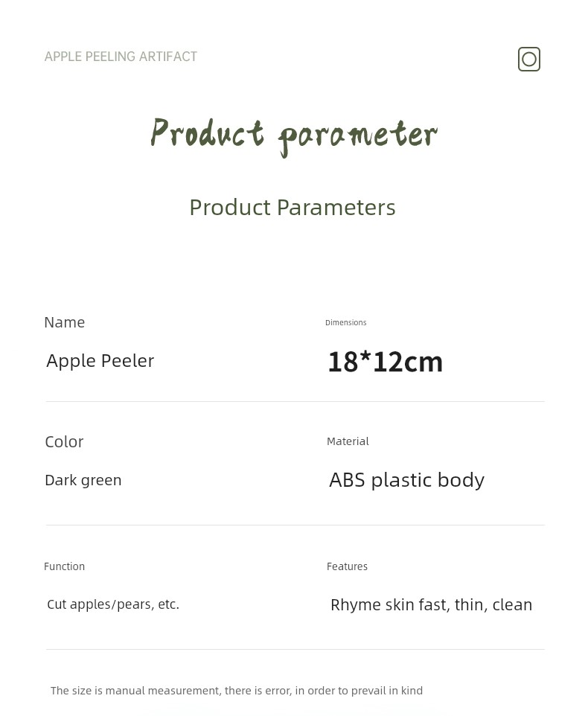Click the Name field label
Image resolution: width=588 pixels, height=716 pixels.
(65, 322)
